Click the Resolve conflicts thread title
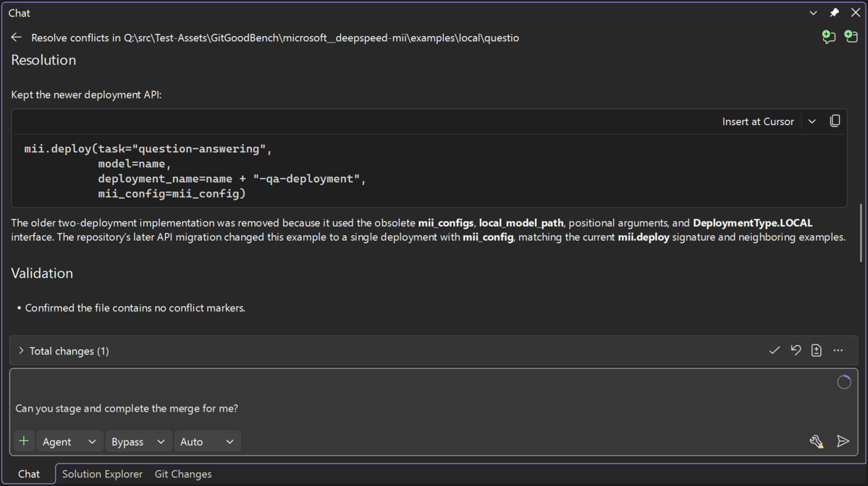 pos(275,38)
